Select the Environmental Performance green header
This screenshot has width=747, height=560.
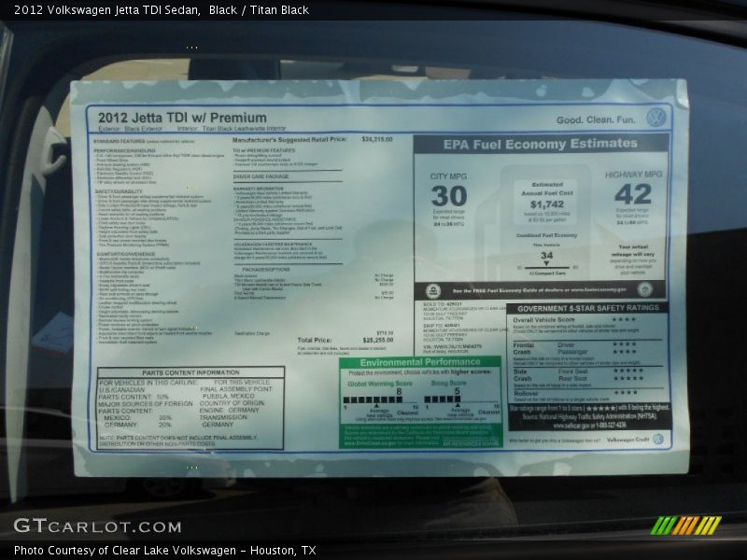[x=420, y=362]
